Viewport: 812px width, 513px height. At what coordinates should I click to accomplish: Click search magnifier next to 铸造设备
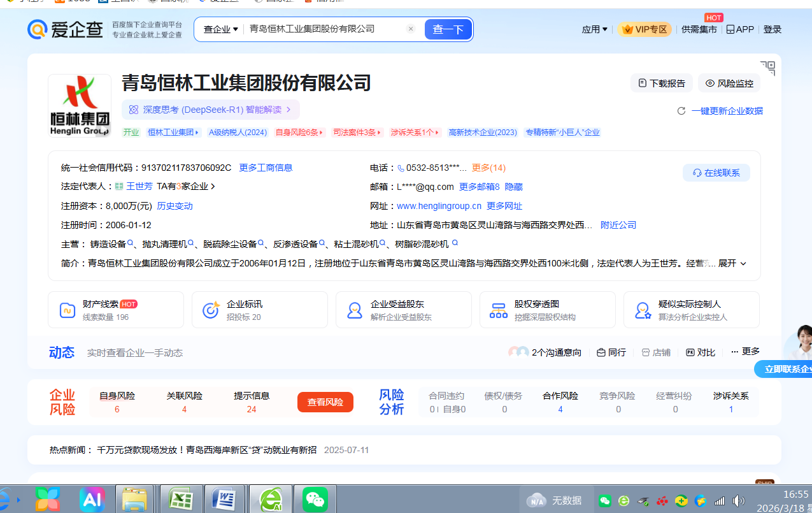131,244
